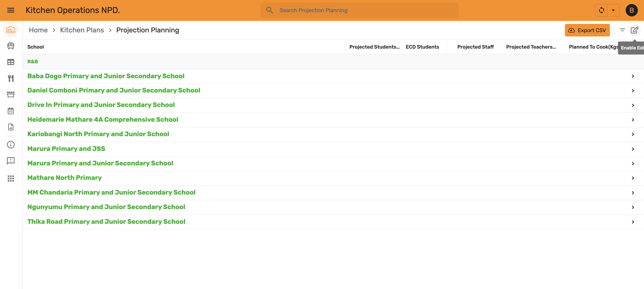
Task: Open Marura Primary and Junior Secondary School
Action: (100, 163)
